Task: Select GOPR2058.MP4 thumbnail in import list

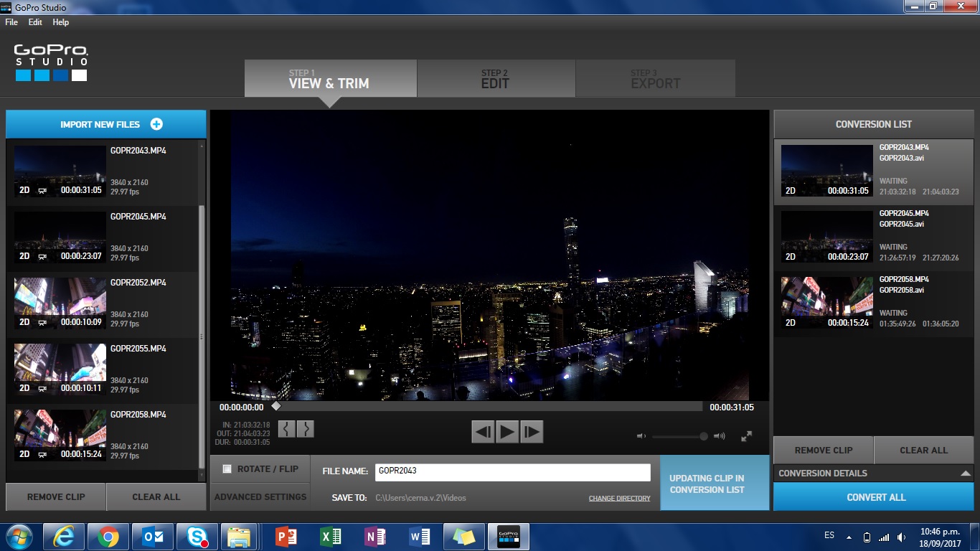Action: [60, 435]
